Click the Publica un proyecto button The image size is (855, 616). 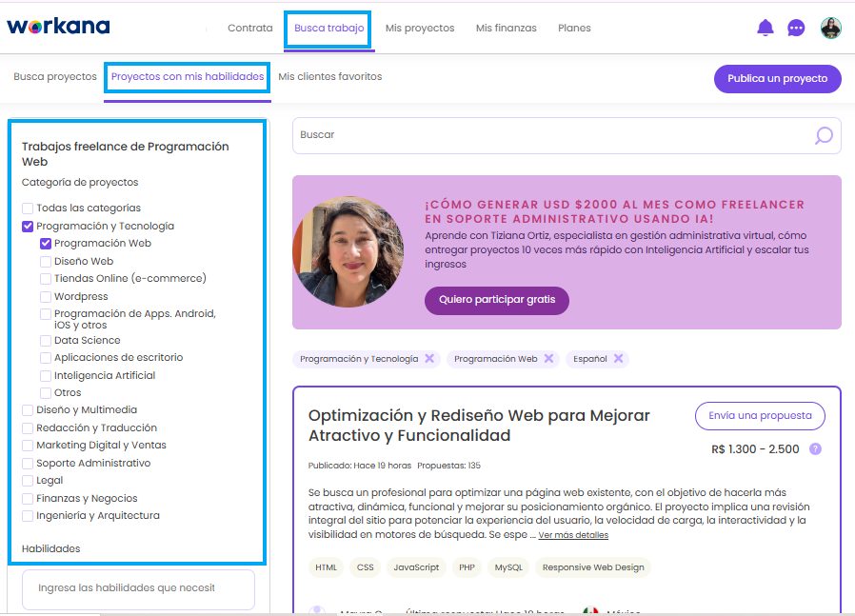click(x=778, y=78)
